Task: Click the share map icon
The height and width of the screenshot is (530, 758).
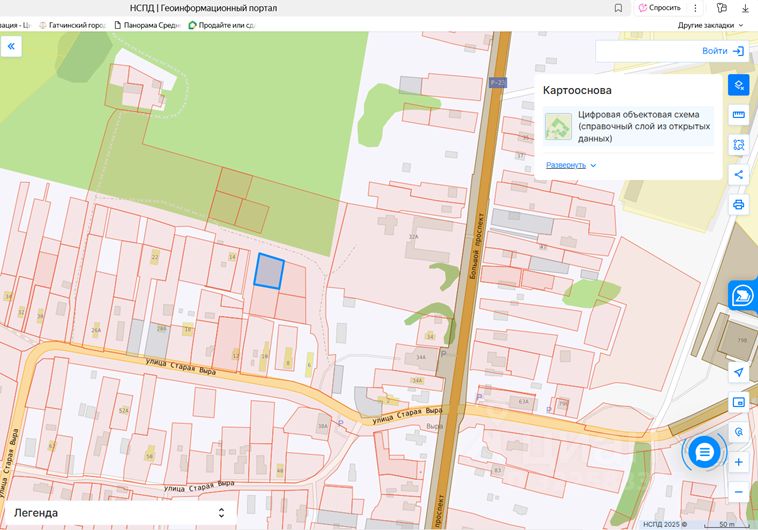Action: tap(738, 175)
